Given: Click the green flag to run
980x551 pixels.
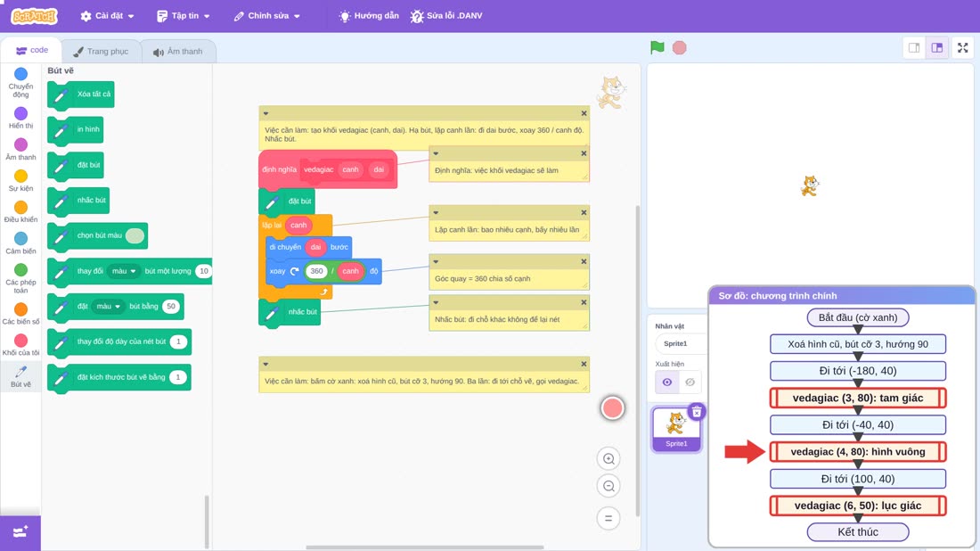Looking at the screenshot, I should (657, 47).
